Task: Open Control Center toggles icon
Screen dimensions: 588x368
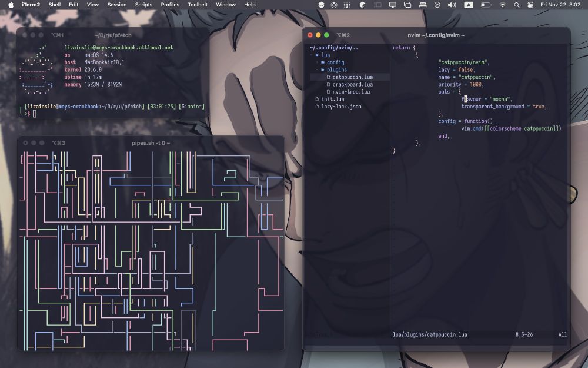Action: coord(530,5)
